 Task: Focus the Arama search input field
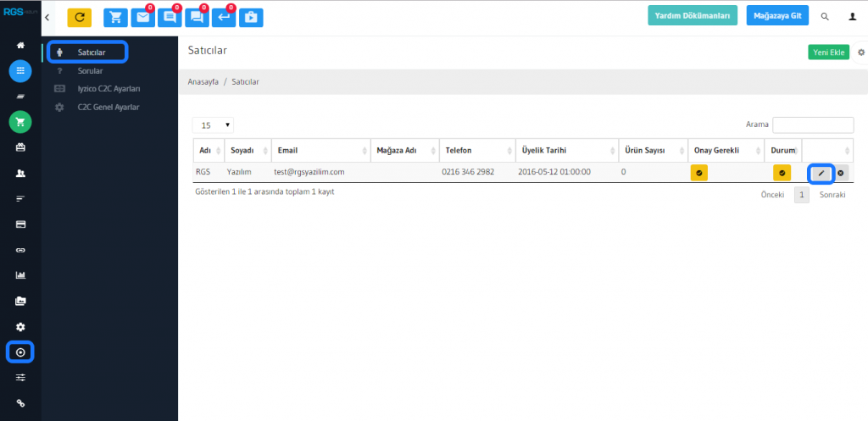tap(810, 125)
